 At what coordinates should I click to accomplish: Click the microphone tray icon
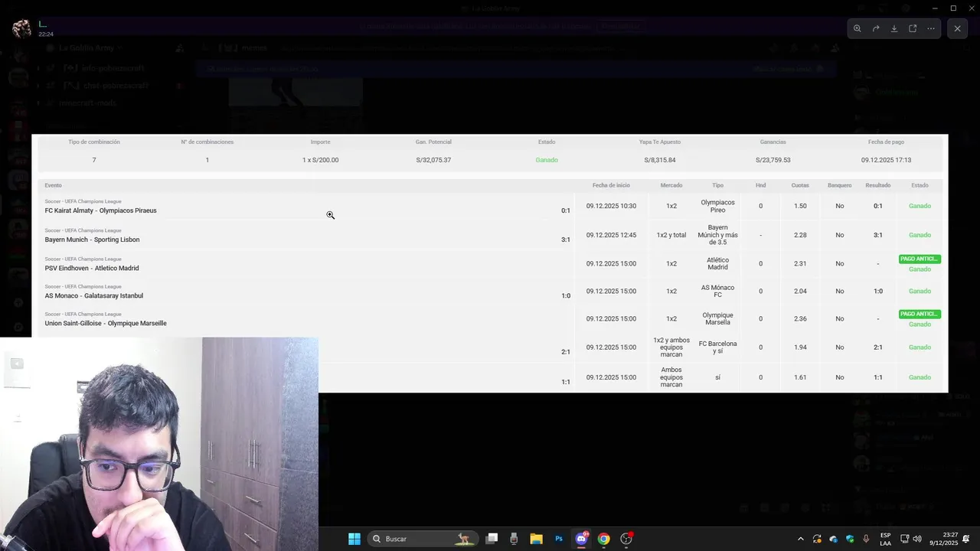pos(866,539)
